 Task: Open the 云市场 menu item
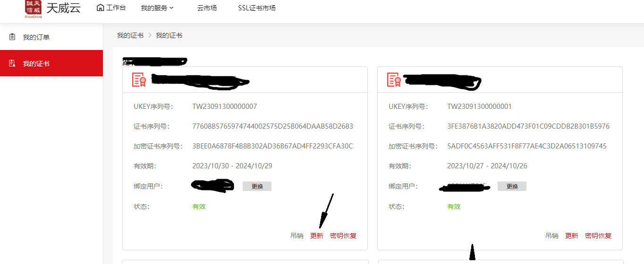point(207,8)
